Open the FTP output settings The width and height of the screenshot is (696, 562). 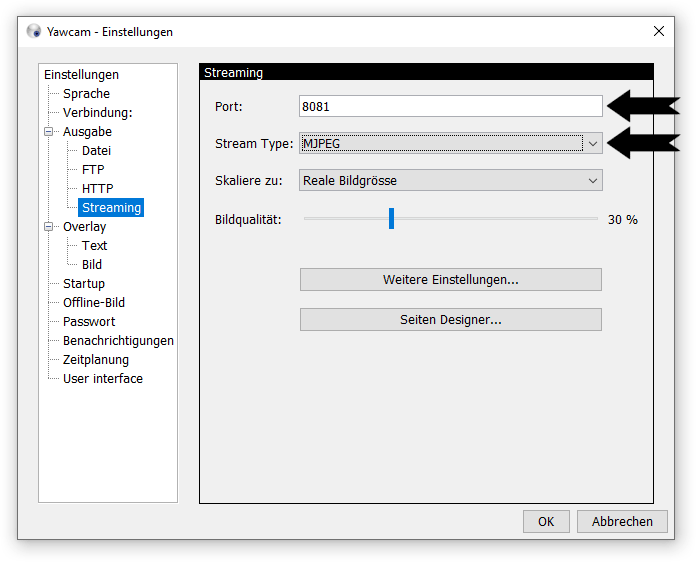[x=93, y=170]
